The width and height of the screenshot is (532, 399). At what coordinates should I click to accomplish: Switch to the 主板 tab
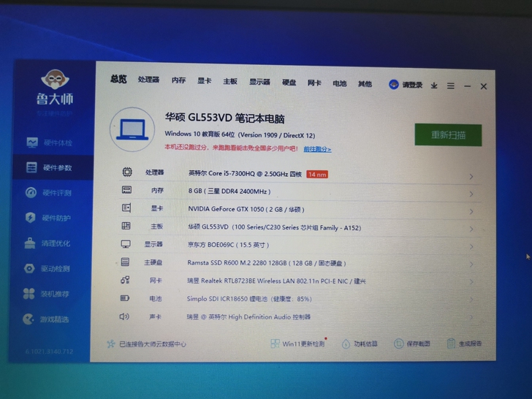pos(230,81)
